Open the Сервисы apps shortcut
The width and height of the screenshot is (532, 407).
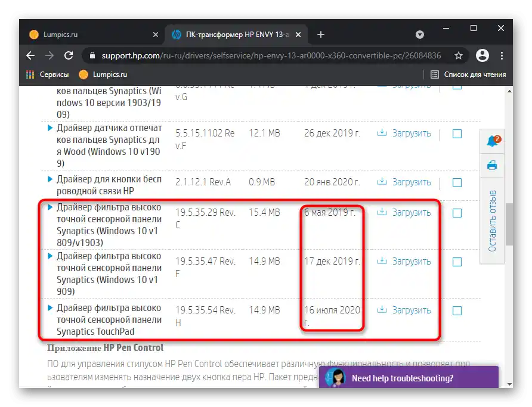point(47,74)
